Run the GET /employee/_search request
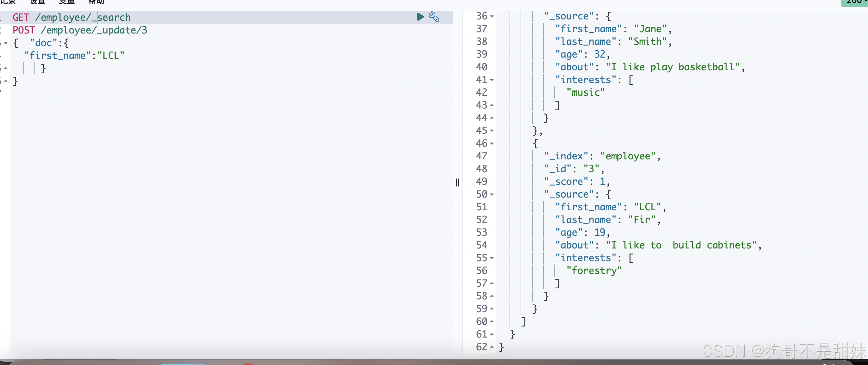 [x=420, y=17]
